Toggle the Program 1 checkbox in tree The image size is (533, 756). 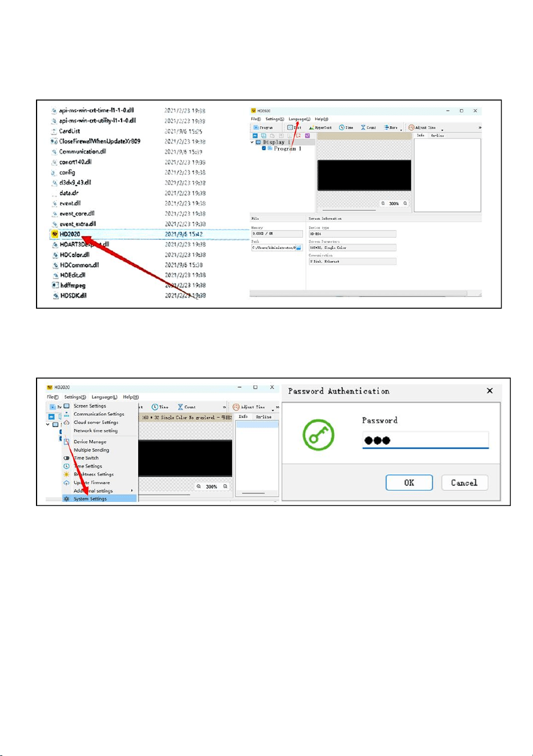click(x=264, y=148)
